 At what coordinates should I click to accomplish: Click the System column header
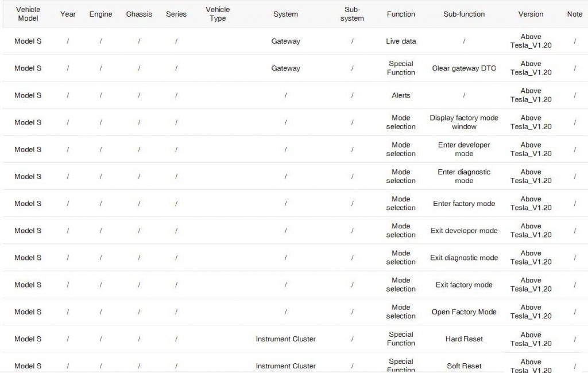[x=285, y=14]
